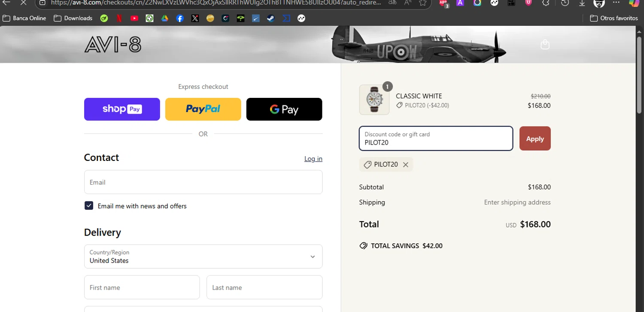Open the shopping bag cart icon

[x=545, y=45]
